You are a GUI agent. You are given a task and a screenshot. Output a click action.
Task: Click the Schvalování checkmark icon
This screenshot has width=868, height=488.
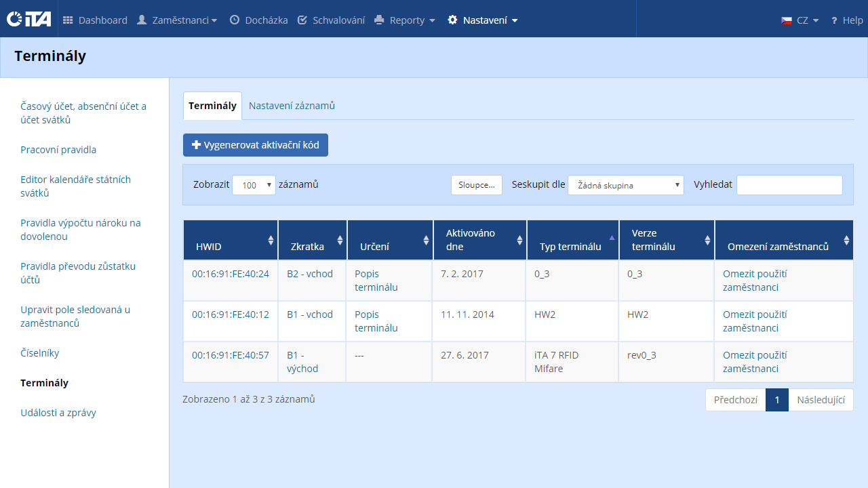pyautogui.click(x=302, y=20)
